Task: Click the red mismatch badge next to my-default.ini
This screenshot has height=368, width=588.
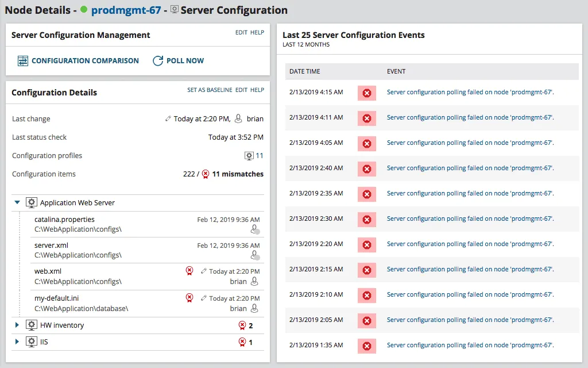Action: click(189, 298)
